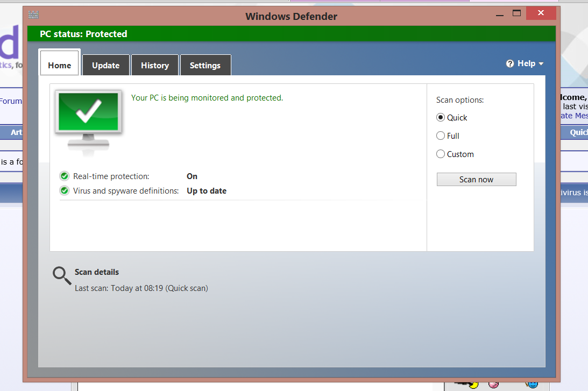Start scanning with Scan now button
588x391 pixels.
tap(476, 180)
